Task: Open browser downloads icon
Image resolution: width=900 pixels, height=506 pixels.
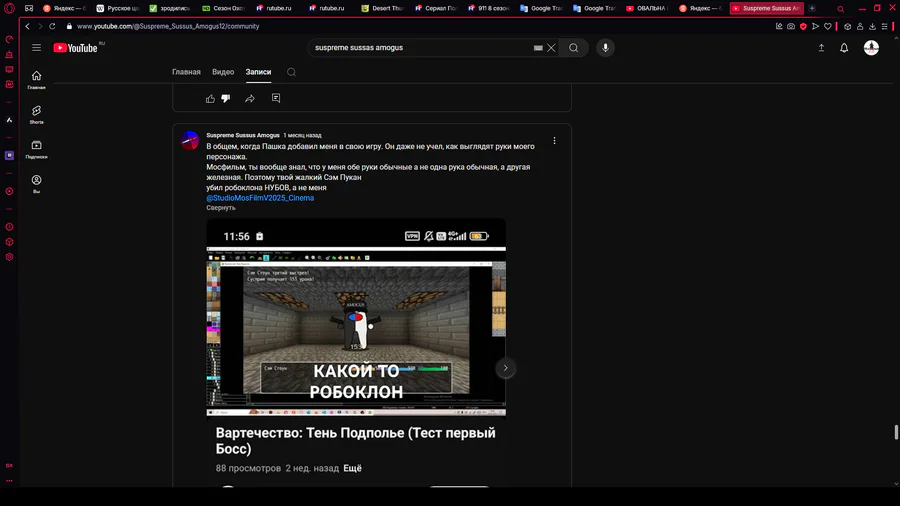Action: [872, 26]
